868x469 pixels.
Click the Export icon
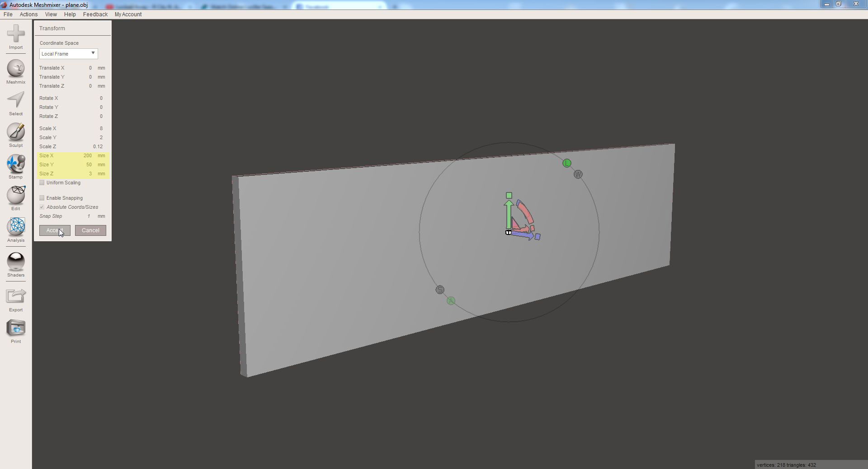tap(16, 296)
